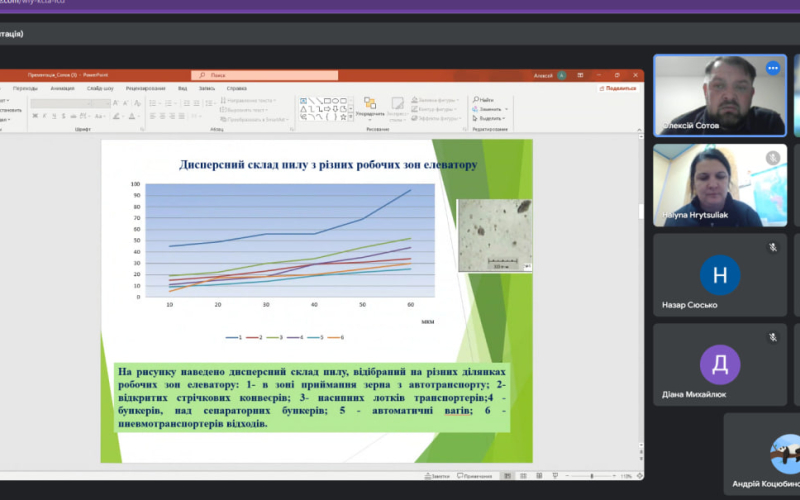This screenshot has height=500, width=800.
Task: Justify the text
Action: tap(182, 116)
